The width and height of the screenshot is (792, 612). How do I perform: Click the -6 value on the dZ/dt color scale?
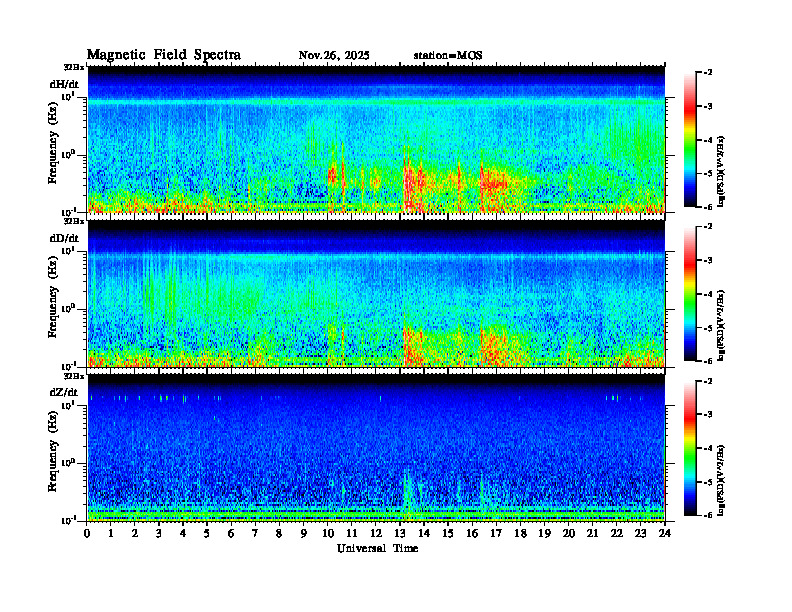[x=708, y=515]
